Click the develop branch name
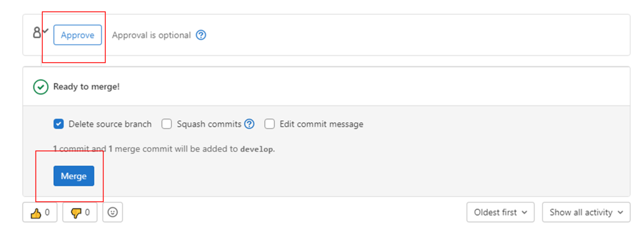Screen dimensions: 644x227 coord(257,149)
